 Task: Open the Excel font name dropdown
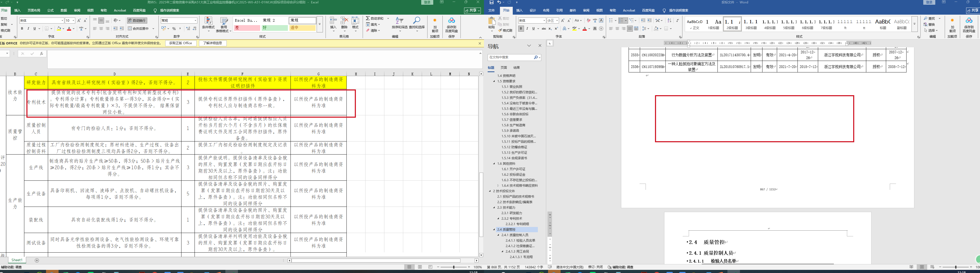[62, 21]
